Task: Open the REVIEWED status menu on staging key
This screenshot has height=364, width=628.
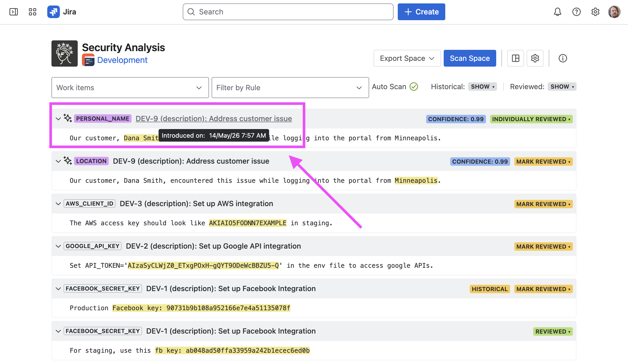Action: point(553,331)
